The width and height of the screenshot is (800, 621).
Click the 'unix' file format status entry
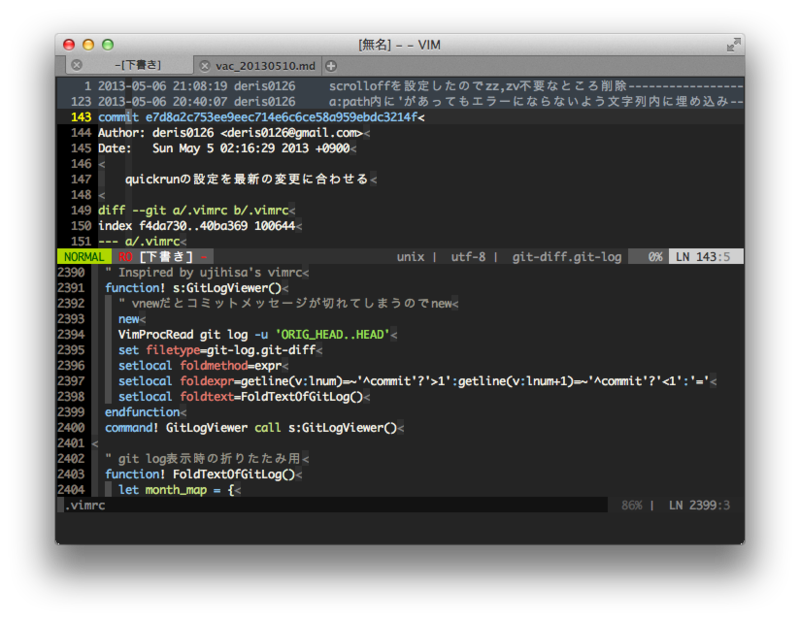(410, 257)
